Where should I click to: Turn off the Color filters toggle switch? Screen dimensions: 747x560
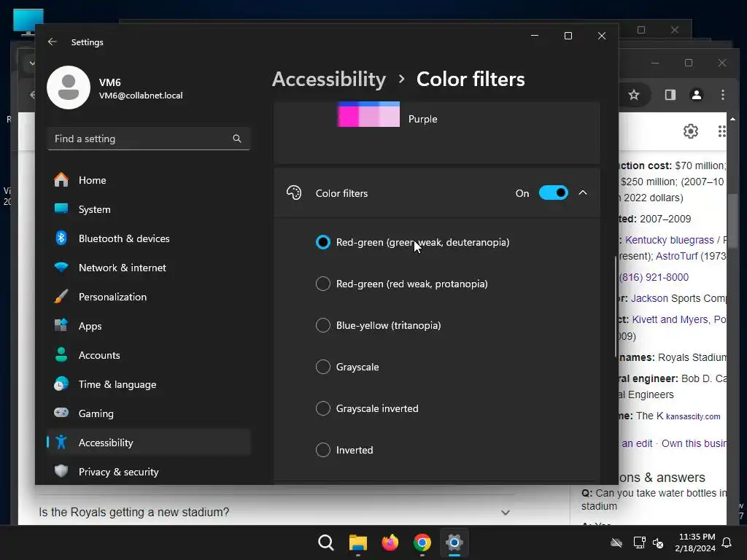click(x=554, y=192)
